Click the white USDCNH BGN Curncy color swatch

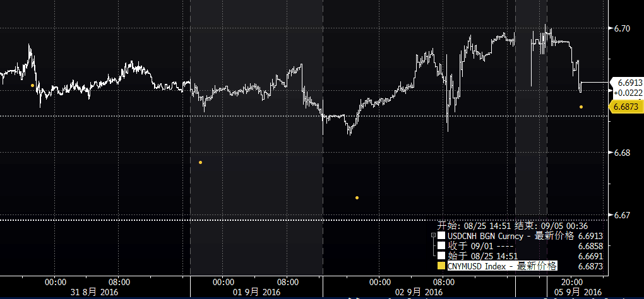pos(441,236)
